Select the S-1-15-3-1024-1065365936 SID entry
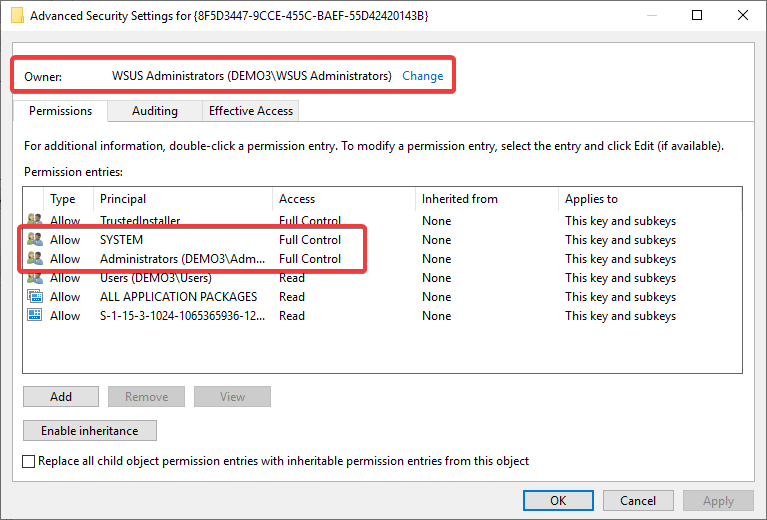This screenshot has height=520, width=767. point(182,316)
